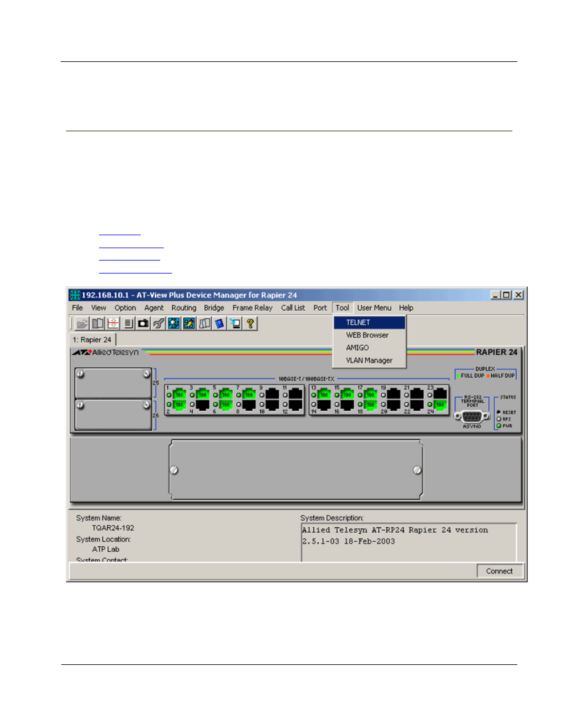Click the yellow question mark help icon

coord(250,323)
